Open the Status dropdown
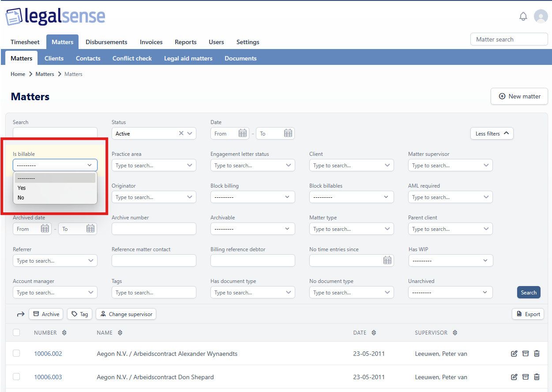The height and width of the screenshot is (392, 552). (154, 133)
